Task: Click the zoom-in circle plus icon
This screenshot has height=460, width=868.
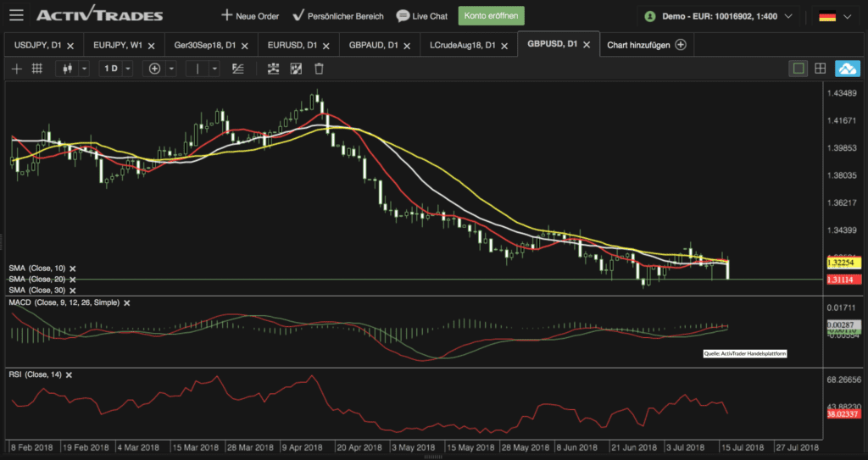Action: tap(154, 69)
